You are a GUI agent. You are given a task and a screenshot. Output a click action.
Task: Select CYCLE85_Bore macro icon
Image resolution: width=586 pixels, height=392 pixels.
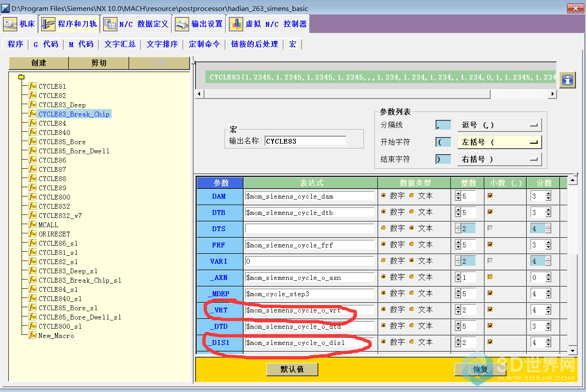[33, 142]
